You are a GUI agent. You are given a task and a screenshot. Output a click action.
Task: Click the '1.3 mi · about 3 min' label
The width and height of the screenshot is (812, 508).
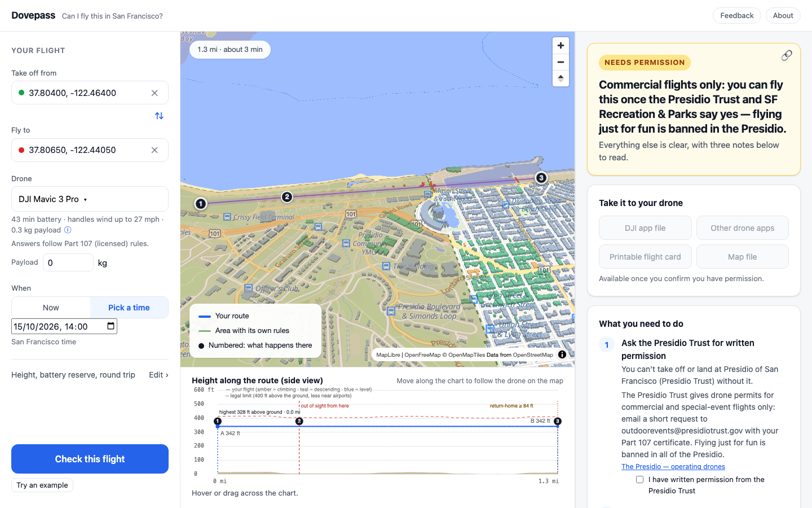230,50
